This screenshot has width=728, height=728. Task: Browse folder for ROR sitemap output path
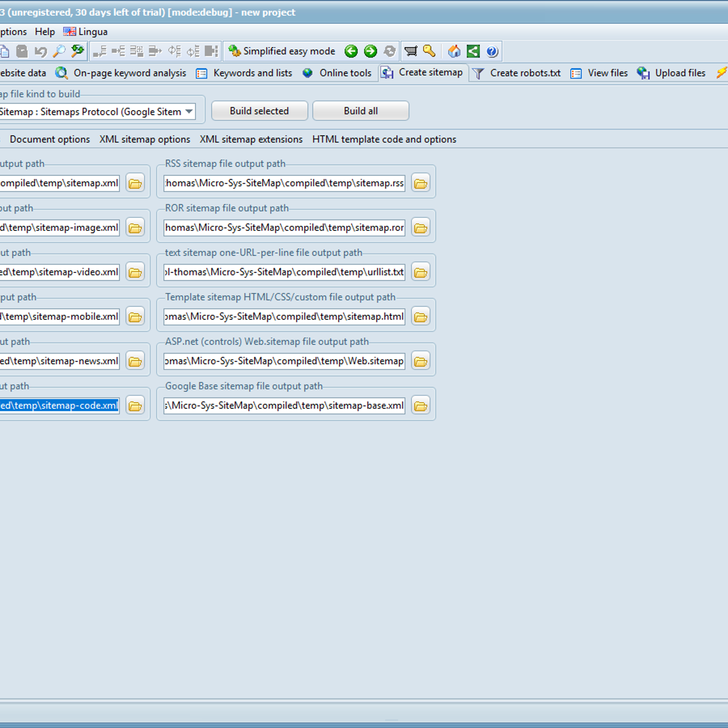point(421,228)
